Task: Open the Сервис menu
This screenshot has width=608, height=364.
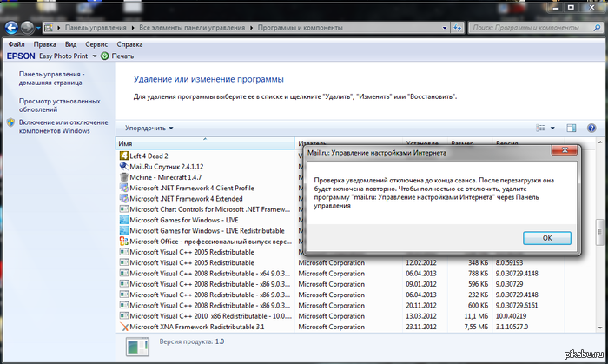Action: [96, 43]
